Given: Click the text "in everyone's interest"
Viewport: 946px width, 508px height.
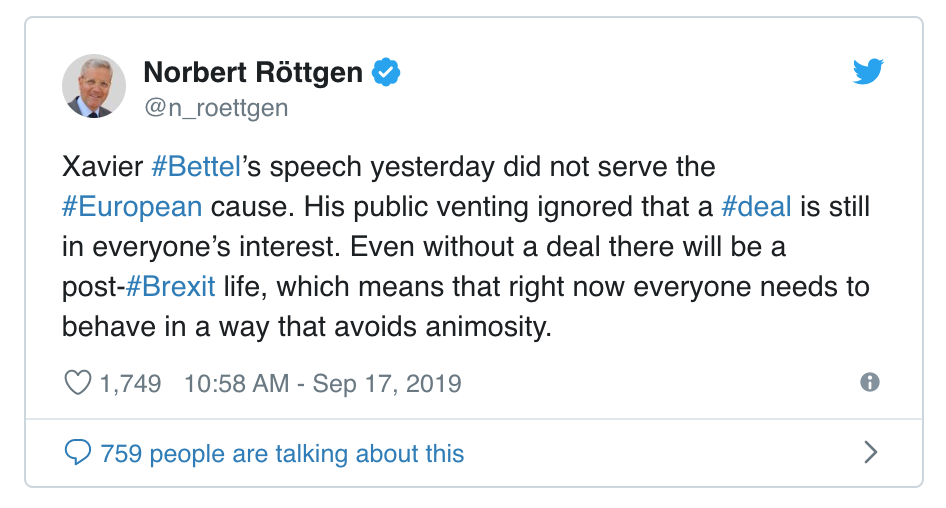Looking at the screenshot, I should (x=200, y=247).
